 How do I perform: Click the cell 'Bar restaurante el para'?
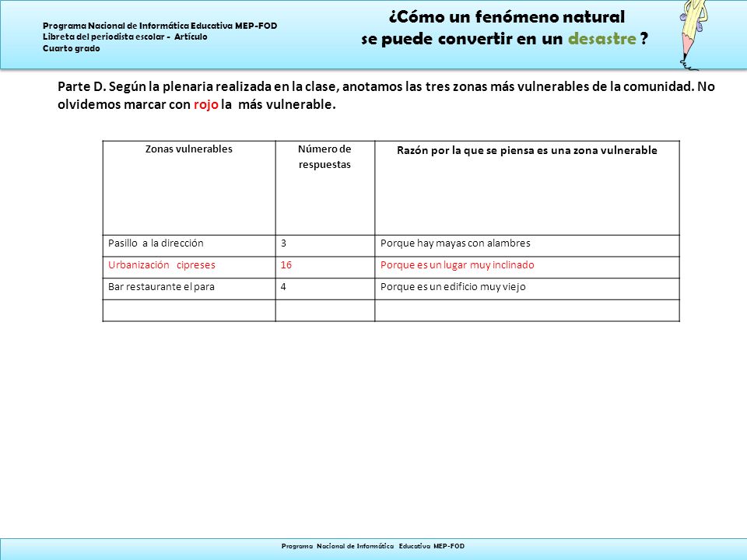(188, 289)
